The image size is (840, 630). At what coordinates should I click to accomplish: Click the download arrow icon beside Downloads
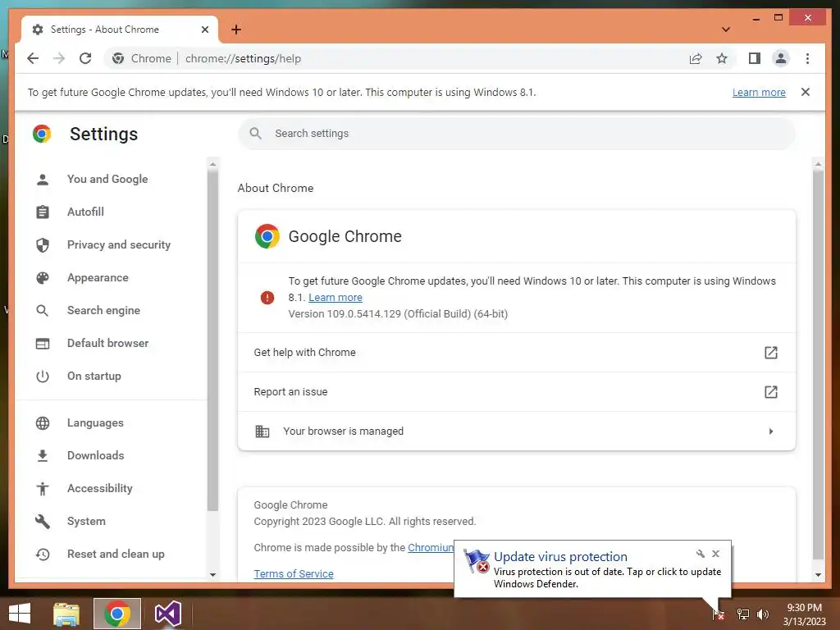[43, 455]
